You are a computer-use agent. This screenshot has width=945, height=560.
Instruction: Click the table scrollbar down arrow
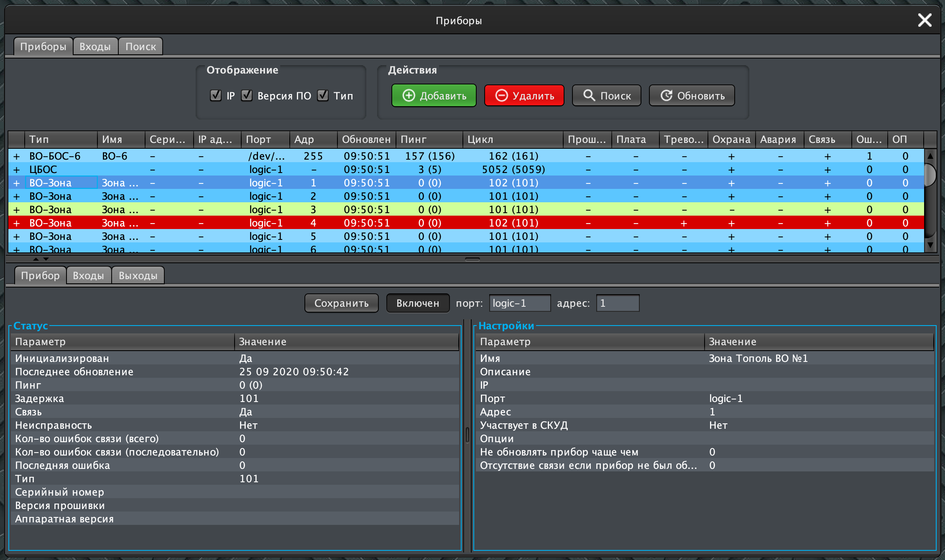point(930,245)
